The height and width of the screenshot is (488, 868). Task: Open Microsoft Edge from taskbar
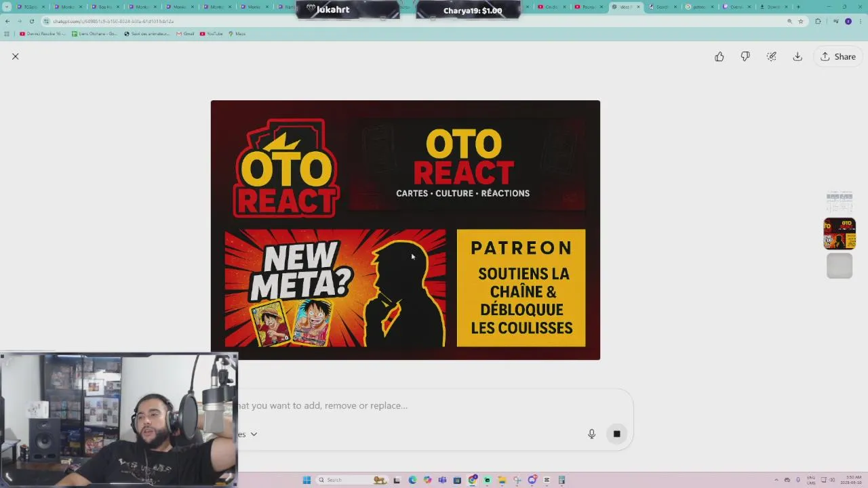(x=412, y=480)
